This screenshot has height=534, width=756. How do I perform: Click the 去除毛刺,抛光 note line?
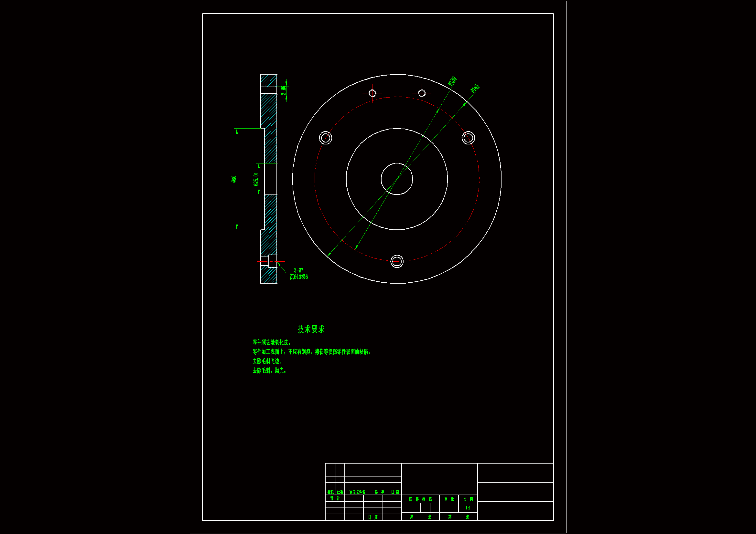(269, 371)
